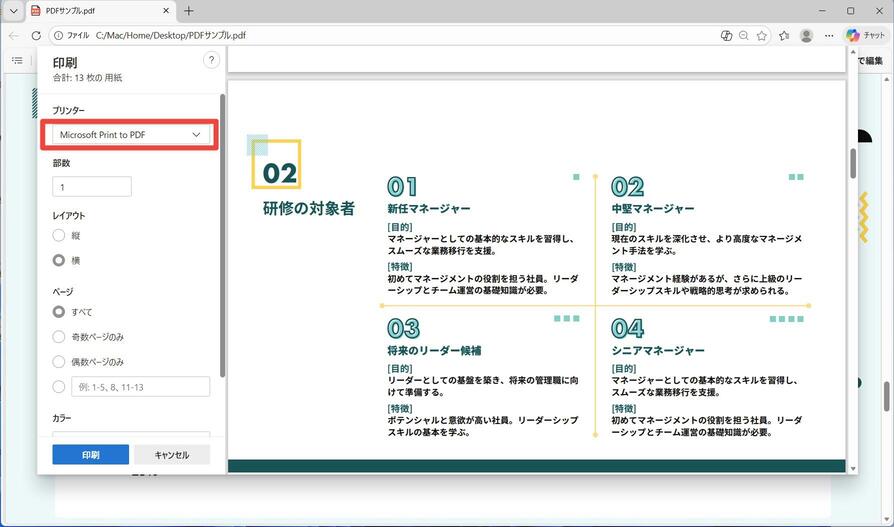Click the page range input field

click(x=140, y=387)
